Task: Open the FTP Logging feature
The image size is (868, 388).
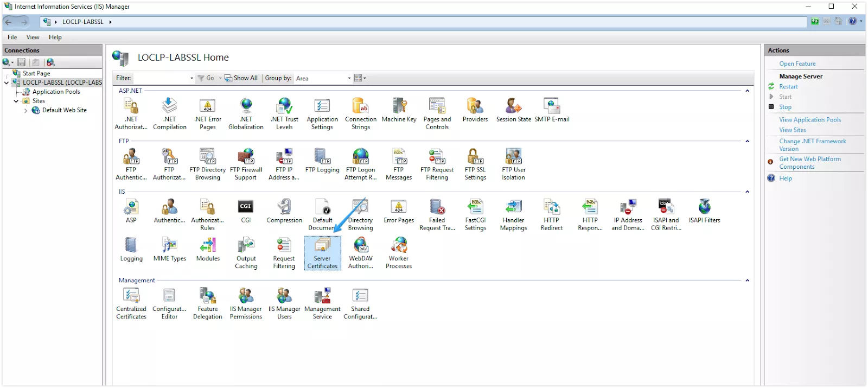Action: click(x=322, y=161)
